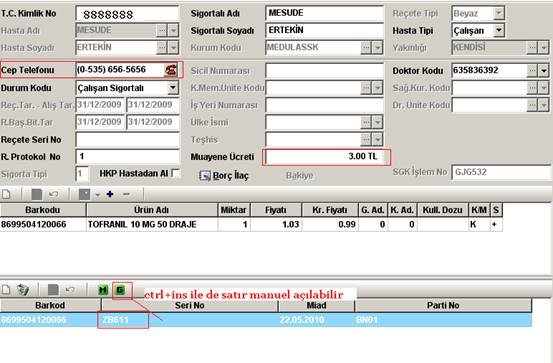
Task: Click expiry date cell 22.05.2010
Action: pyautogui.click(x=316, y=320)
